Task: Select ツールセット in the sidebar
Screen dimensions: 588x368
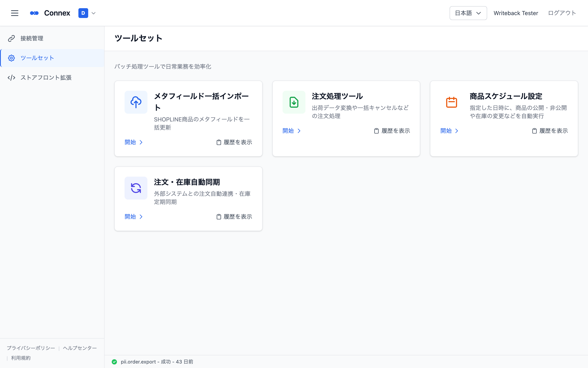Action: click(52, 58)
